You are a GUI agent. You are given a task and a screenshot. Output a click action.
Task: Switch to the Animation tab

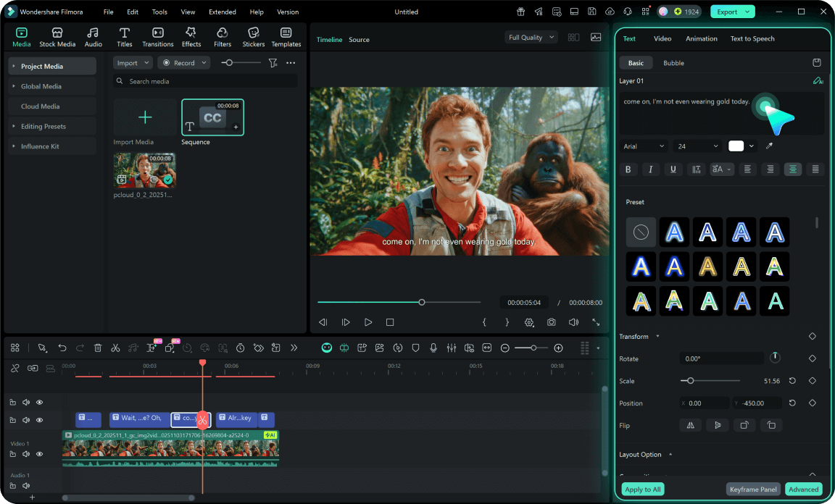point(701,38)
